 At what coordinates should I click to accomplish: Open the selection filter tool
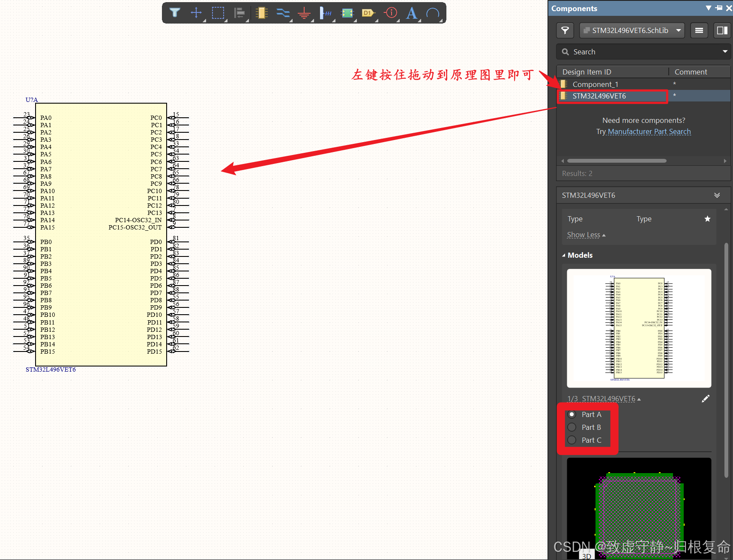(x=175, y=13)
